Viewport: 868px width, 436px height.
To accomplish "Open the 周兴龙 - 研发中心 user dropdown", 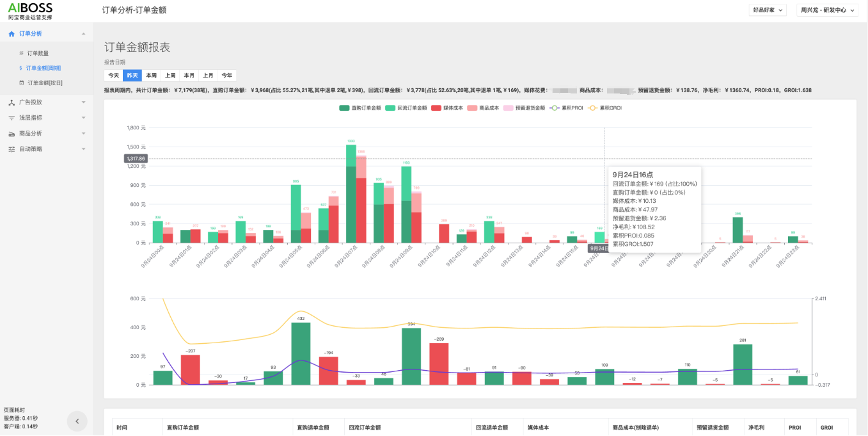I will [x=827, y=10].
